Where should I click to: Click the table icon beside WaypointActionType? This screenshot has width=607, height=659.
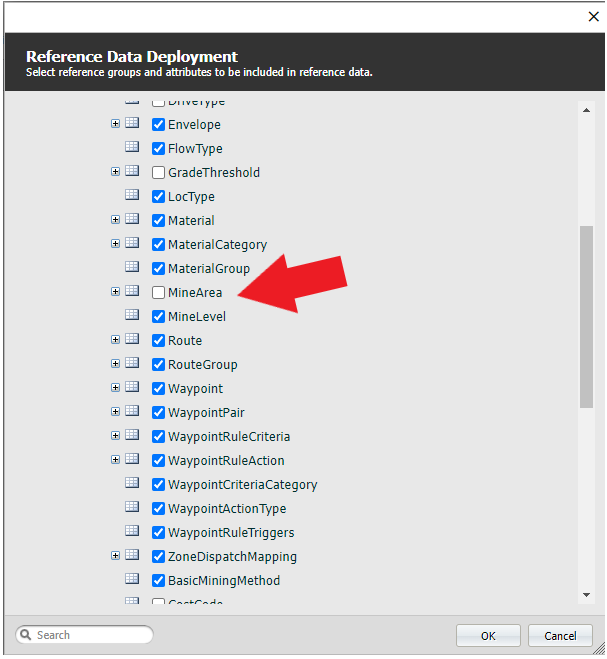click(x=132, y=508)
